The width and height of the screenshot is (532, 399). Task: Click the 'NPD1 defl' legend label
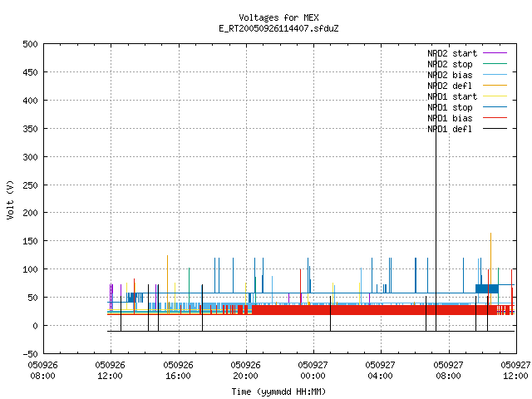pos(450,130)
